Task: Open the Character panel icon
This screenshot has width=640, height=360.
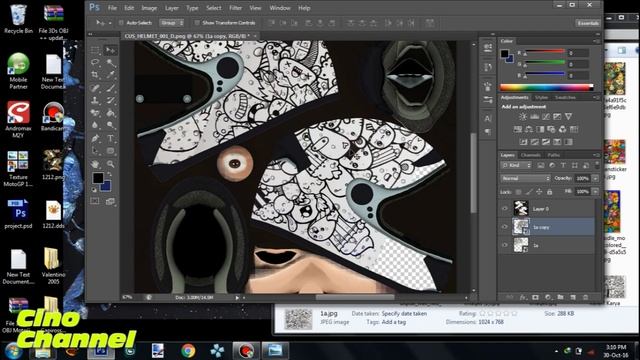Action: pos(488,119)
